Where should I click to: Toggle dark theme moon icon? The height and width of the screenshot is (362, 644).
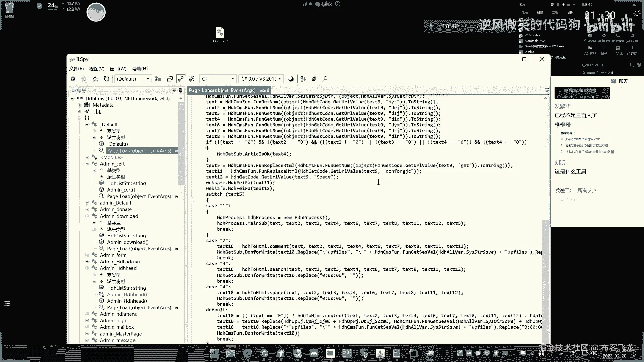291,79
